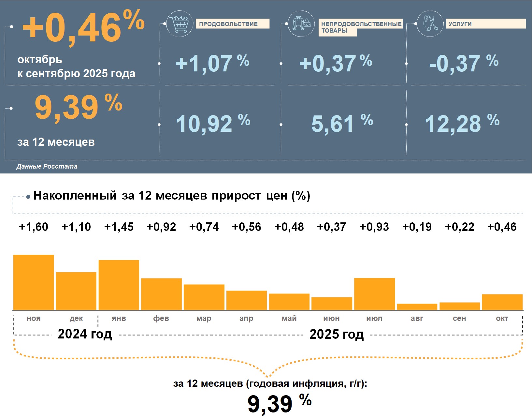The height and width of the screenshot is (419, 532).
Task: Select the УСЛУГИ category label
Action: coord(485,24)
